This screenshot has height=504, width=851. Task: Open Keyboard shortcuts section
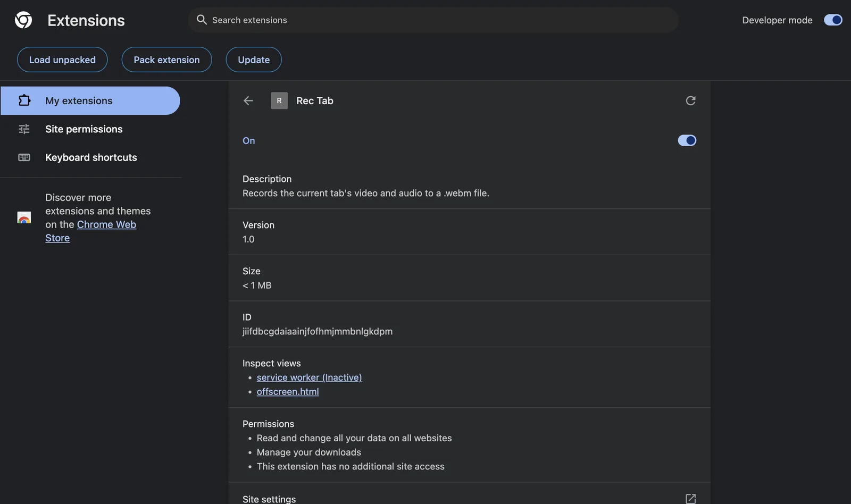click(x=90, y=157)
